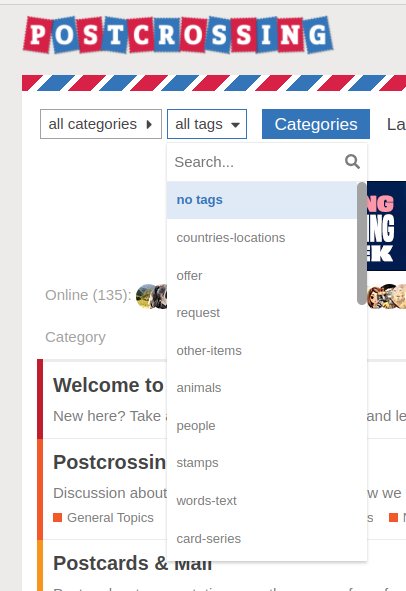Pick the stamps tag
This screenshot has height=591, width=406.
pos(262,463)
